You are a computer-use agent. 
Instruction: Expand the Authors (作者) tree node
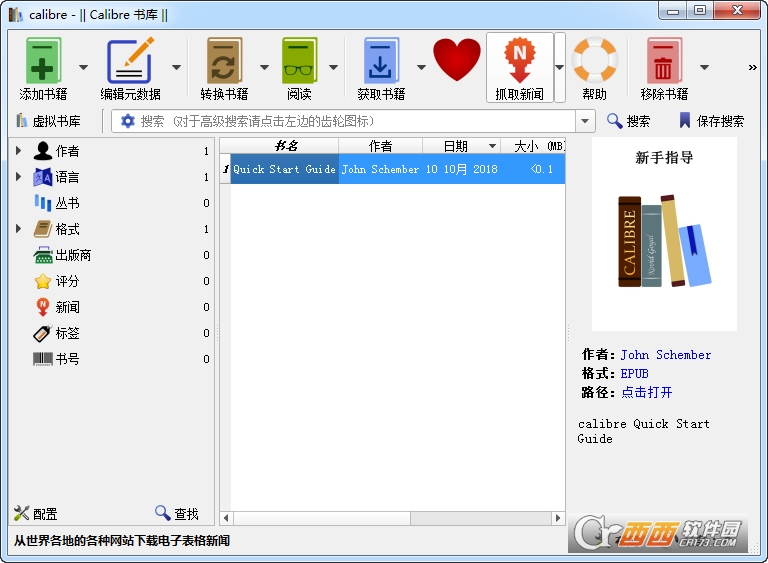click(x=18, y=150)
